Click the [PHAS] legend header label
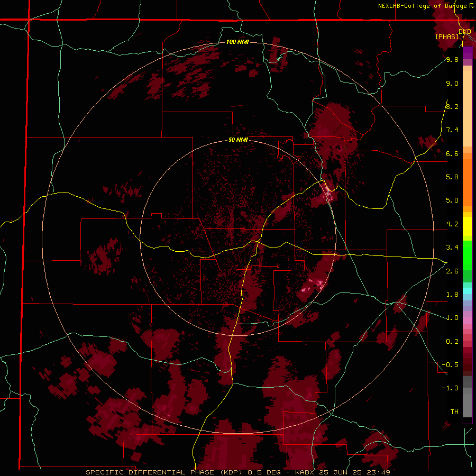This screenshot has width=476, height=476. point(447,36)
